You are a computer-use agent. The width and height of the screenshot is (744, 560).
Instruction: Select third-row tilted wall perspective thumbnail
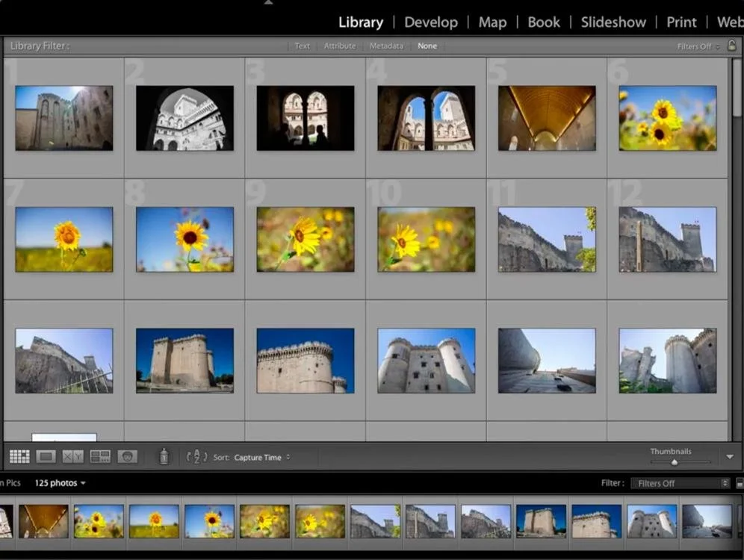(547, 361)
